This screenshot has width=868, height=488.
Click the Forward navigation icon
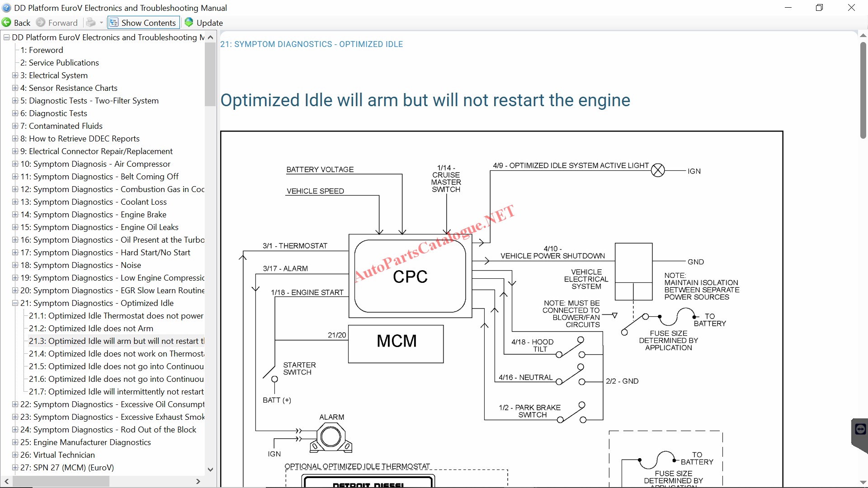tap(41, 23)
